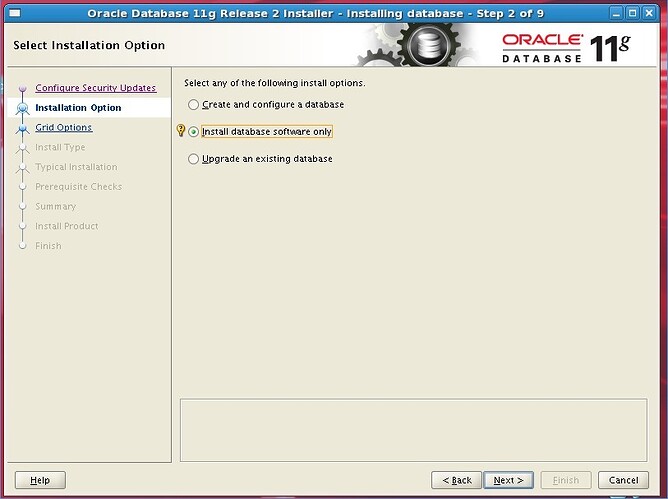The image size is (668, 499).
Task: Cancel the installation
Action: tap(623, 480)
